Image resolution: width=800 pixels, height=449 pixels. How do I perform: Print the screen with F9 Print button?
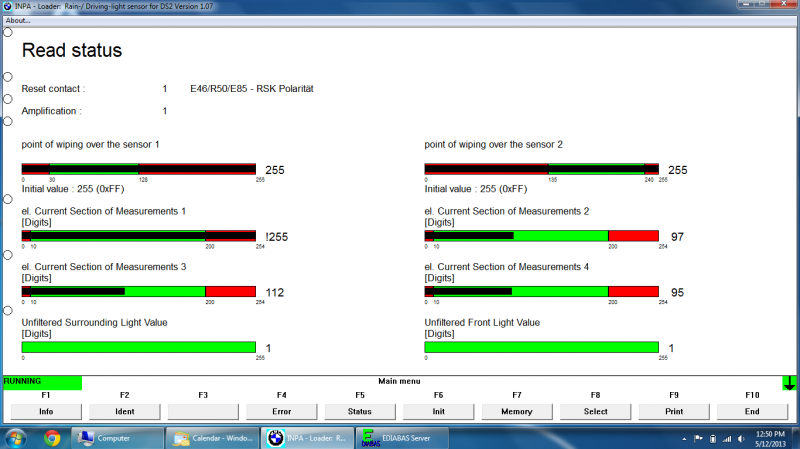pos(674,411)
